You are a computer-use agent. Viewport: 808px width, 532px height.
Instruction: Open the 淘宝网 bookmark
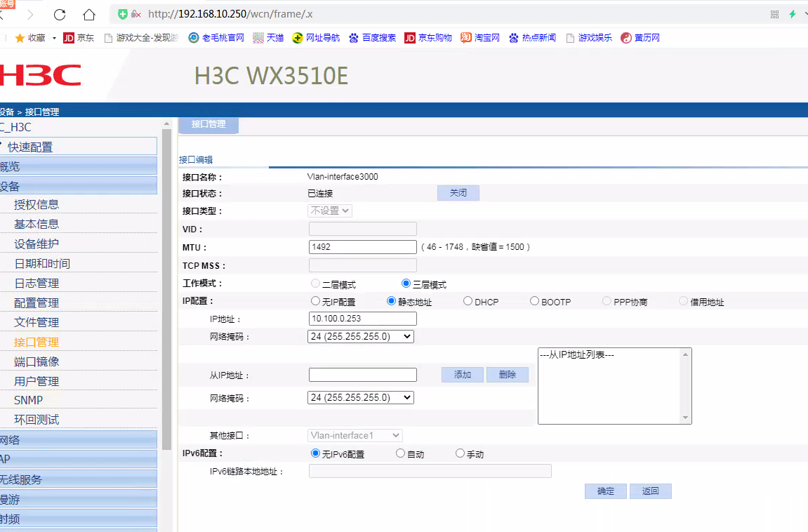pyautogui.click(x=479, y=38)
